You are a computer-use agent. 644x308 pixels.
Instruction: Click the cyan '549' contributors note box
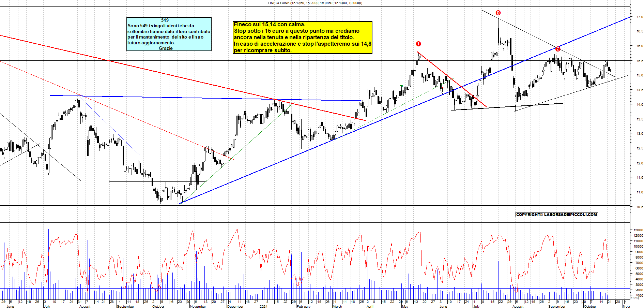pyautogui.click(x=169, y=34)
